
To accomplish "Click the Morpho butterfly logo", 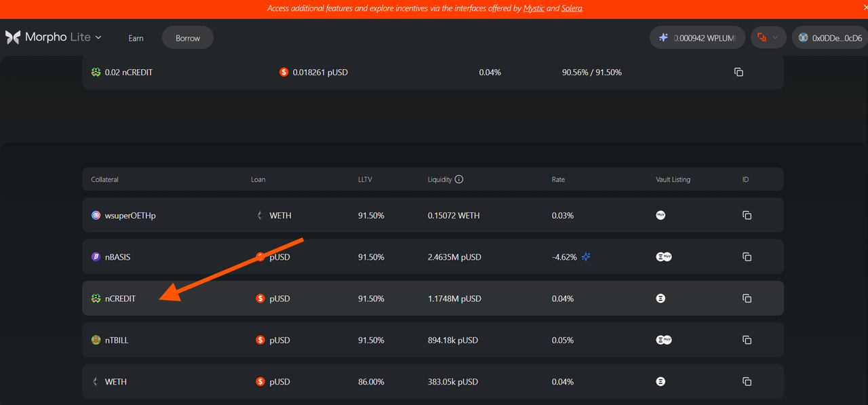I will [x=13, y=37].
